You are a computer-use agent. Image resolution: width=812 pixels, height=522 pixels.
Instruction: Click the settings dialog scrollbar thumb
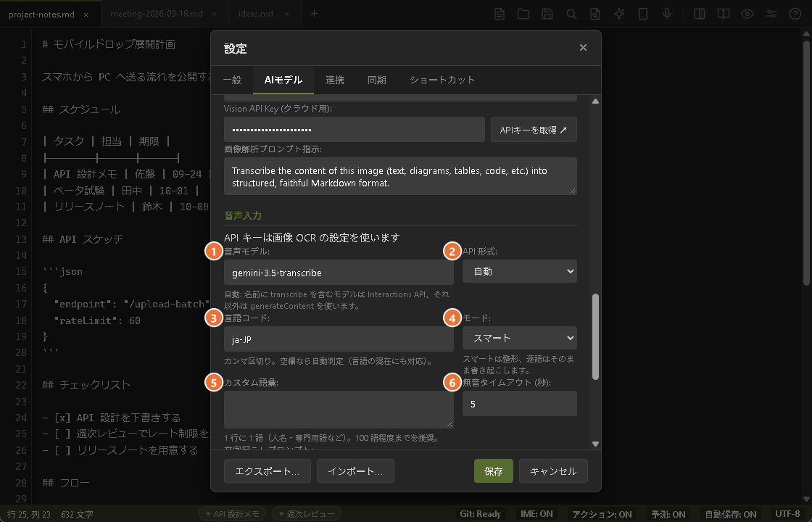pyautogui.click(x=595, y=336)
